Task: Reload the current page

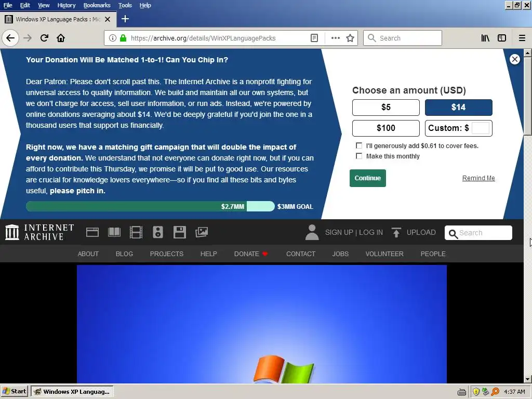Action: click(x=45, y=38)
